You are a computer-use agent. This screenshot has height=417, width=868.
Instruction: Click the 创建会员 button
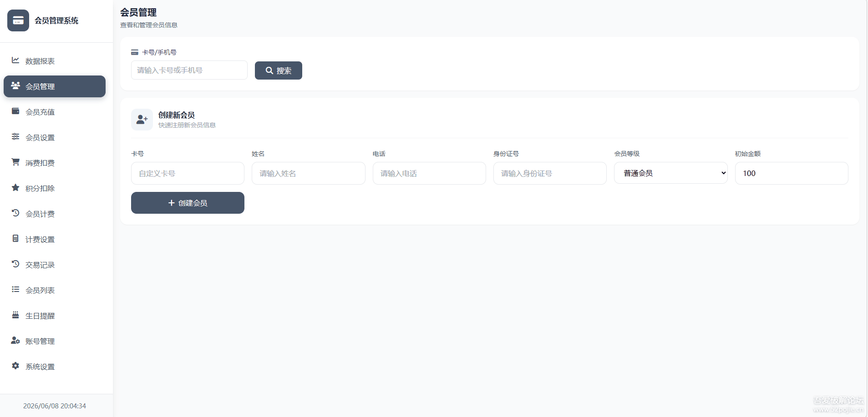click(188, 203)
